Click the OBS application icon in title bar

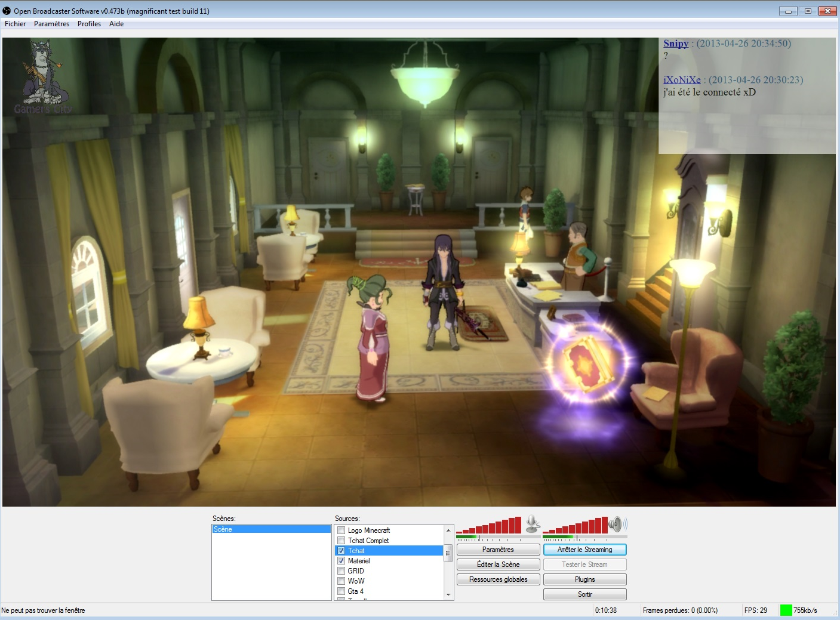tap(7, 11)
